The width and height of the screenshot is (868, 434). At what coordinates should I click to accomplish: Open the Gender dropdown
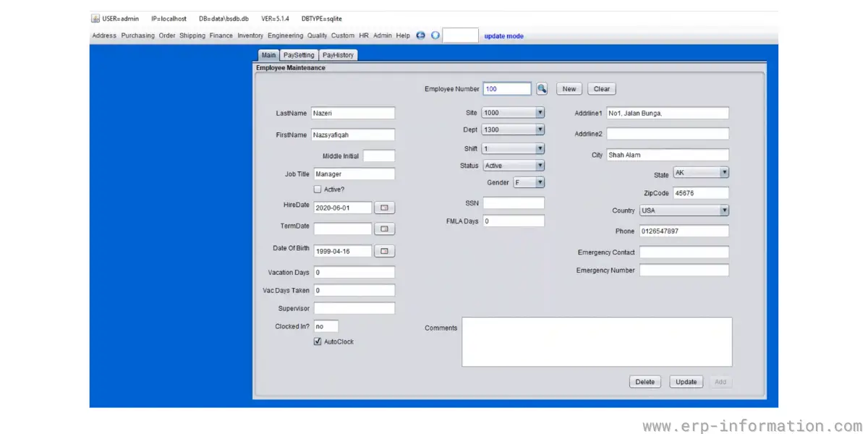[529, 182]
